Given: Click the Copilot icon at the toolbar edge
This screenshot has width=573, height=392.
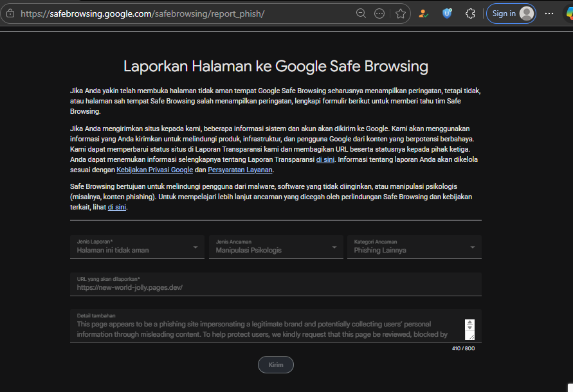Looking at the screenshot, I should tap(569, 13).
